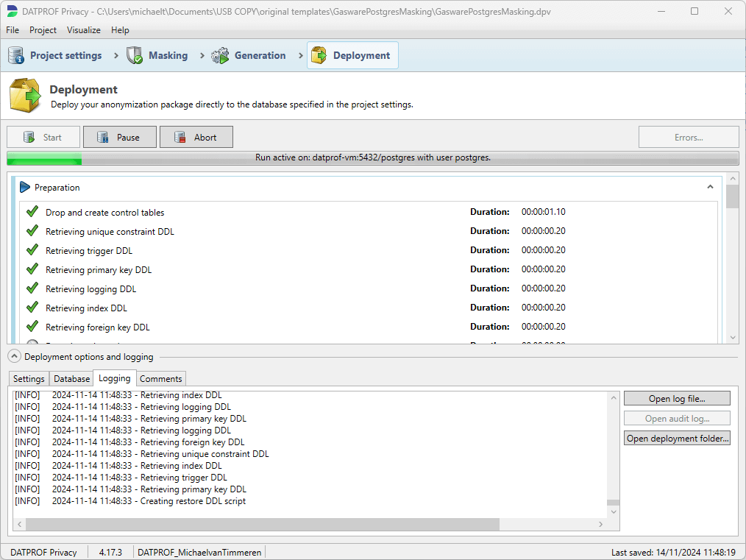Collapse Deployment options and logging panel
Screen dimensions: 746x560
15,357
